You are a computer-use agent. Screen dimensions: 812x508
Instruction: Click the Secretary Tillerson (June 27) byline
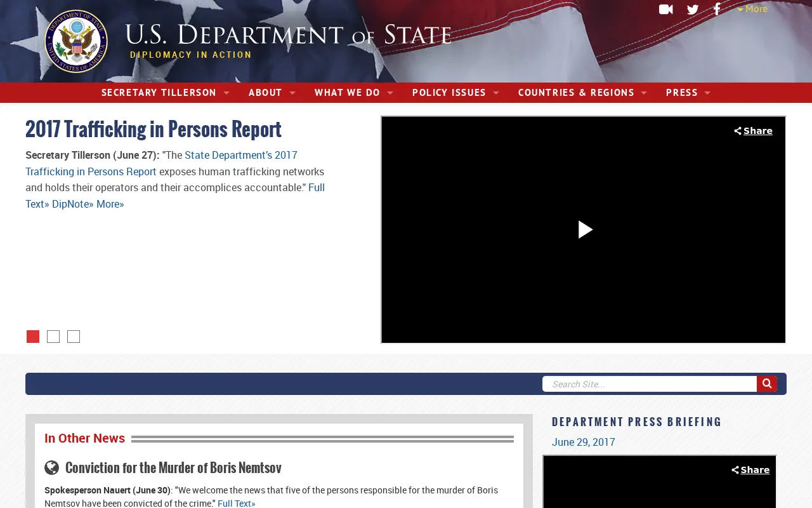pos(92,155)
